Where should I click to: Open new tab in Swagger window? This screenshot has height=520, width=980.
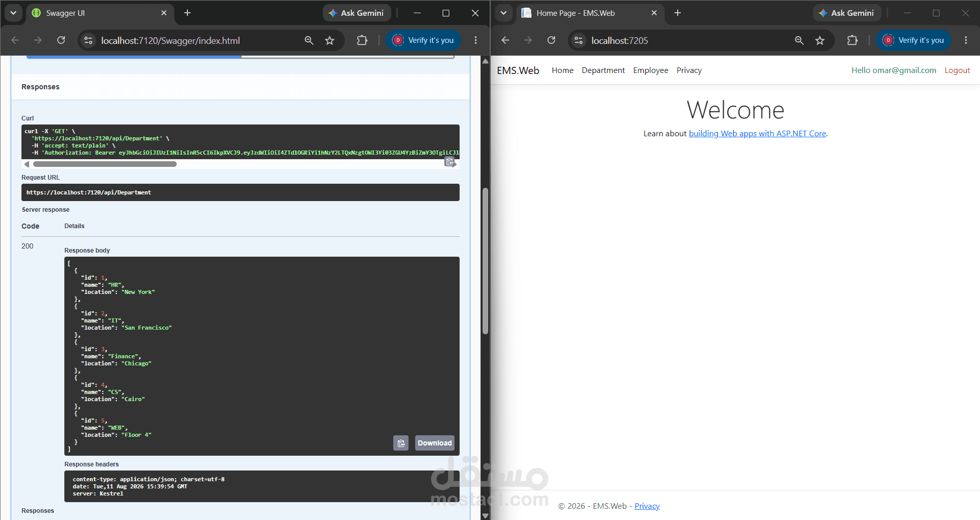[187, 13]
